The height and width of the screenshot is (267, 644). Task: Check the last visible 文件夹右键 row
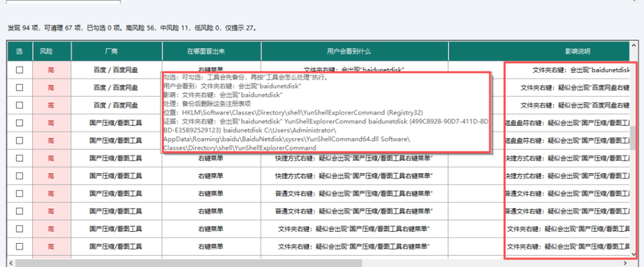(19, 246)
